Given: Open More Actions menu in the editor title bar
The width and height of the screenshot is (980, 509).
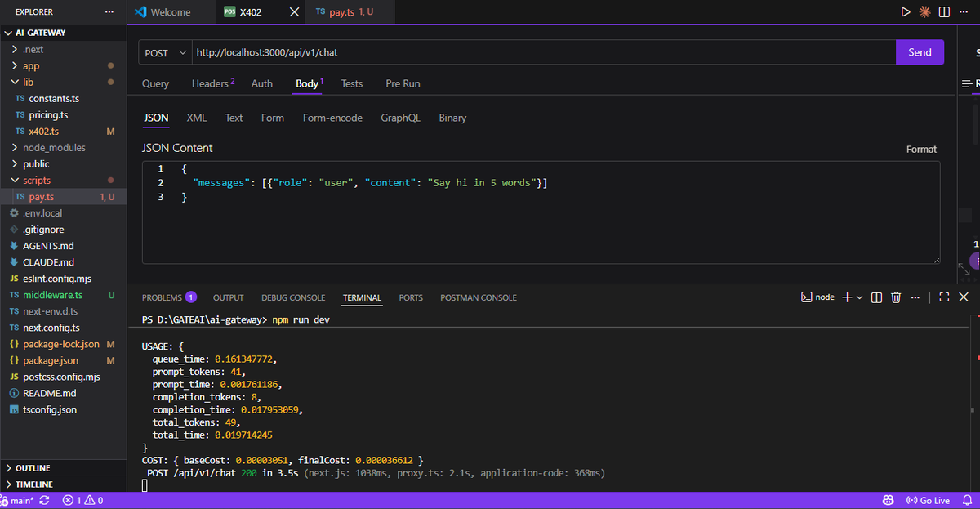Looking at the screenshot, I should 964,12.
